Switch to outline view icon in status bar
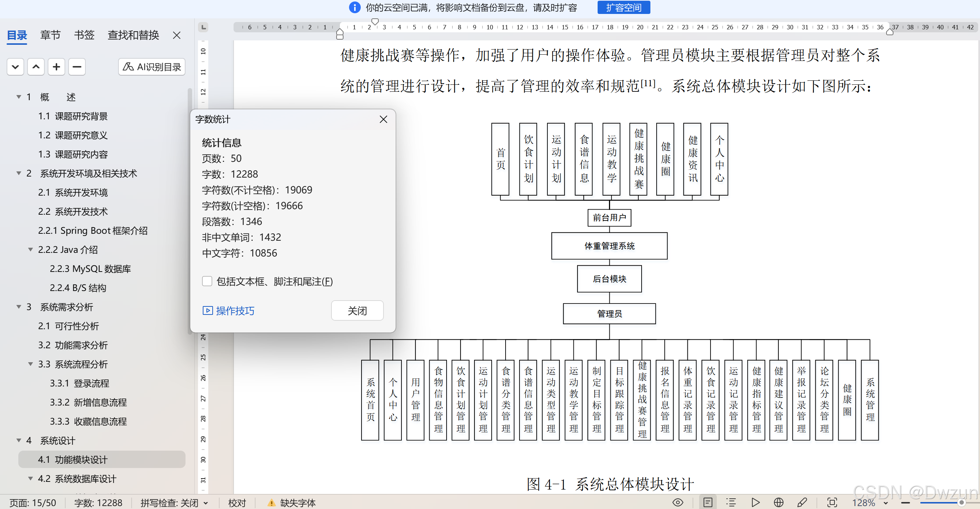980x509 pixels. pos(731,502)
